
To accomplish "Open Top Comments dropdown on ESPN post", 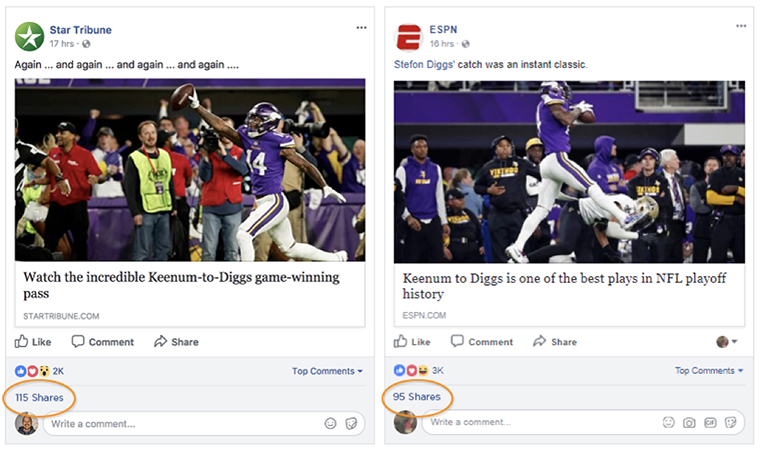I will pyautogui.click(x=709, y=371).
